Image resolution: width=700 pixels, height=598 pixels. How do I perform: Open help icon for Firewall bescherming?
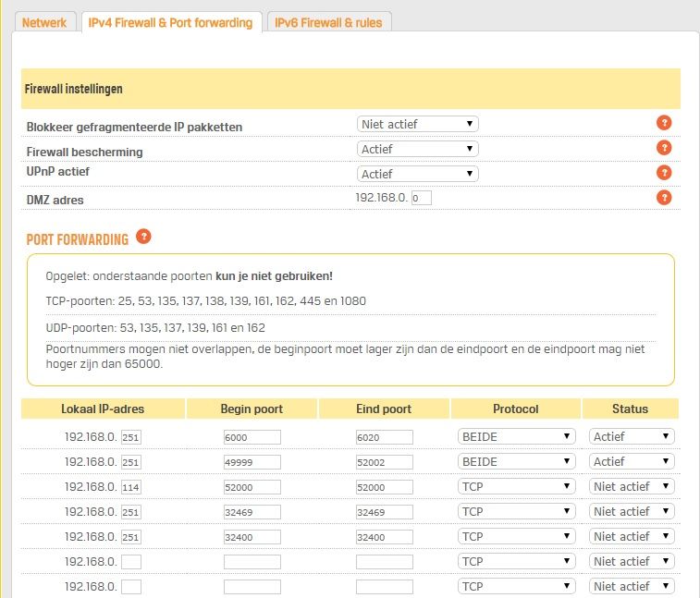pos(664,147)
